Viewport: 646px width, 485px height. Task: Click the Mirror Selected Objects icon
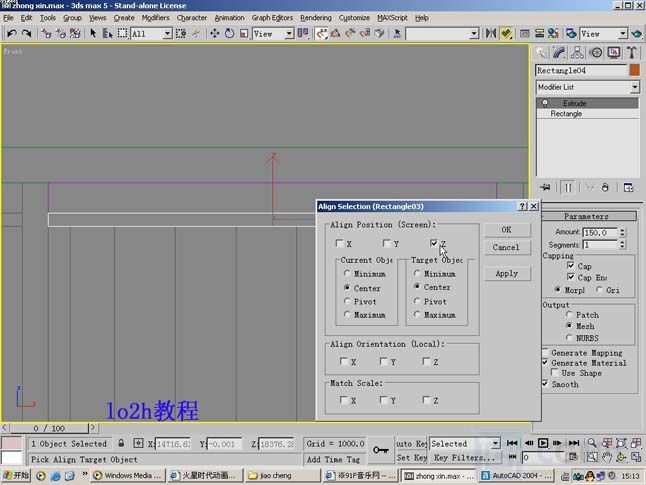pyautogui.click(x=491, y=33)
